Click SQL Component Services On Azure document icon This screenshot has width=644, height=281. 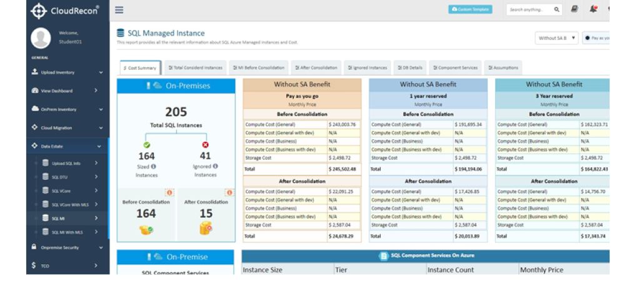pyautogui.click(x=383, y=256)
